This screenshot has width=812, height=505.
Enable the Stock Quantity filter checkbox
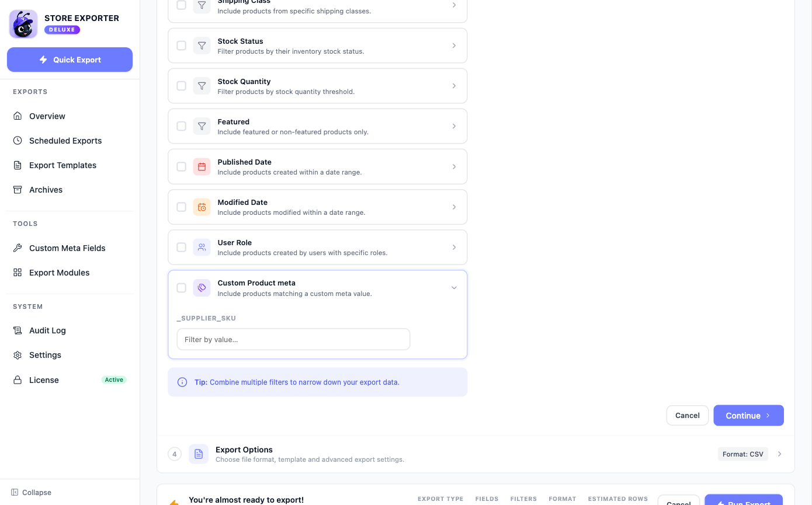[181, 86]
